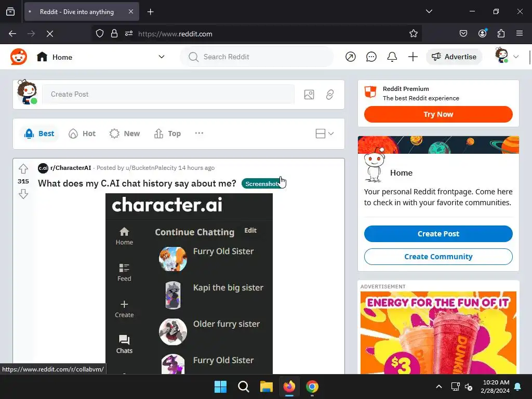Click the Reddit logo icon
This screenshot has height=399, width=532.
click(18, 57)
